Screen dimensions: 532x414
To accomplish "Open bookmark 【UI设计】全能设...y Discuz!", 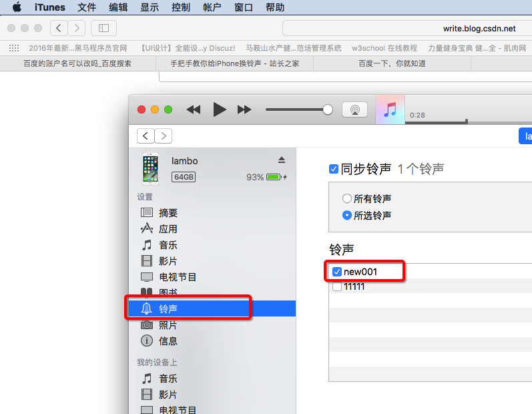I will coord(188,48).
